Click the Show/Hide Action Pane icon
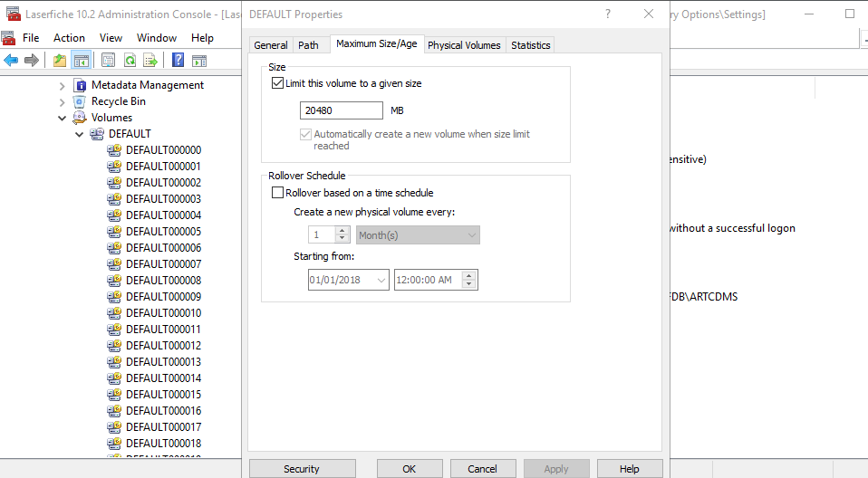The width and height of the screenshot is (868, 478). point(199,61)
